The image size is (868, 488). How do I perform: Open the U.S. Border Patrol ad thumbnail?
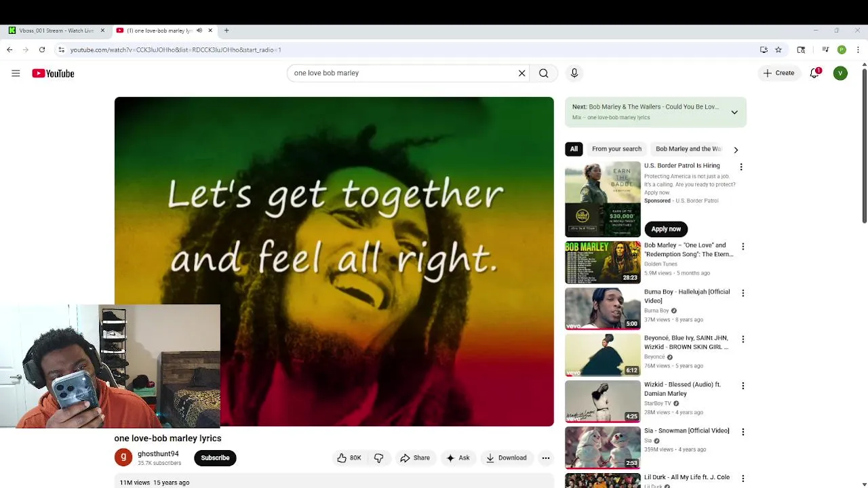[x=603, y=199]
